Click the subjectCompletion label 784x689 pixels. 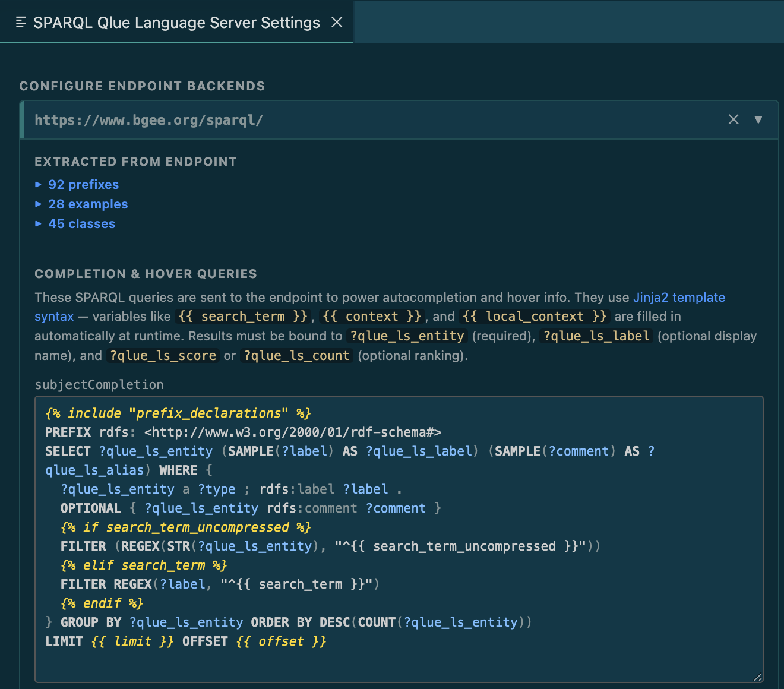99,385
